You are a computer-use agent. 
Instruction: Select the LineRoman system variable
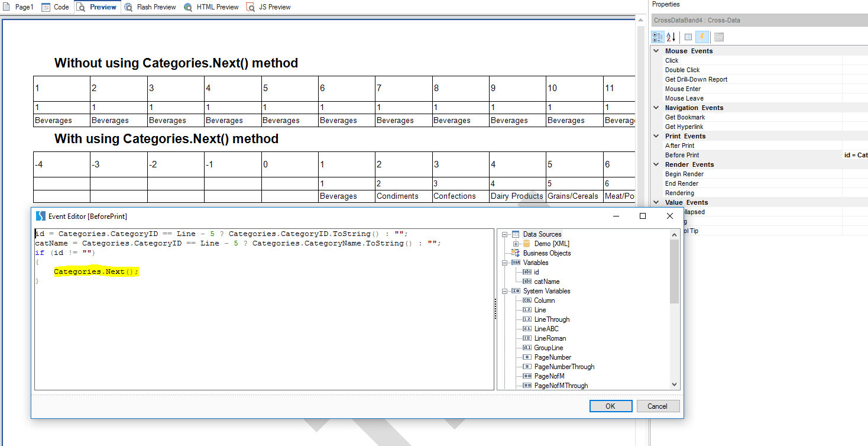coord(549,338)
